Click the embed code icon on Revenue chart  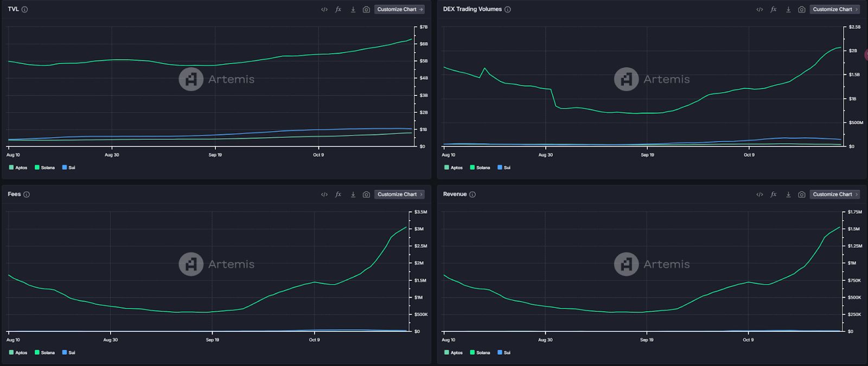759,194
